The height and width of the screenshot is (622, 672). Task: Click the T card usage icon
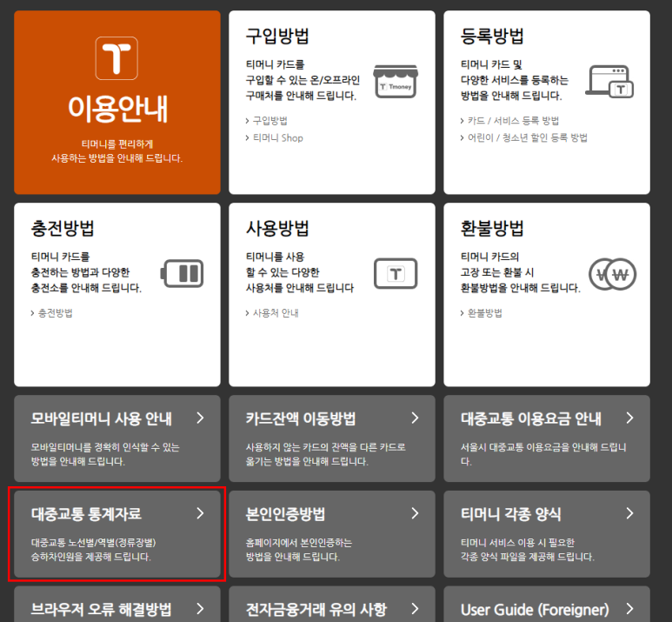point(396,273)
